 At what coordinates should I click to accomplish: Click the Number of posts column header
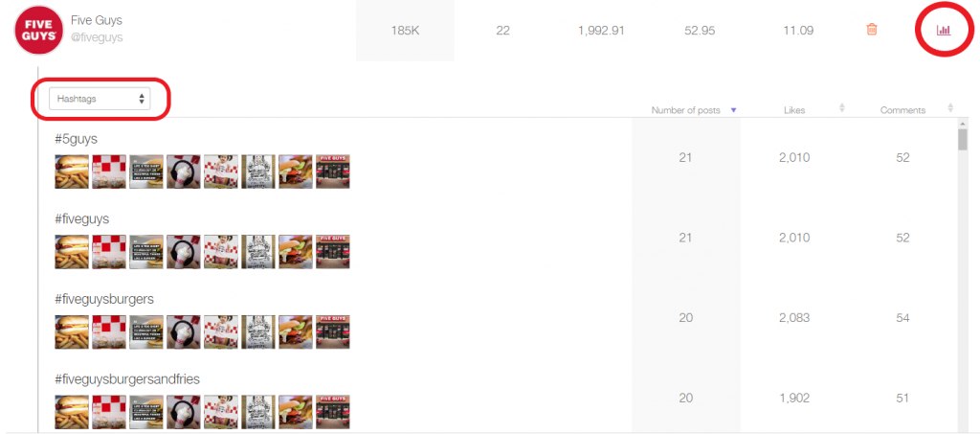click(x=685, y=110)
